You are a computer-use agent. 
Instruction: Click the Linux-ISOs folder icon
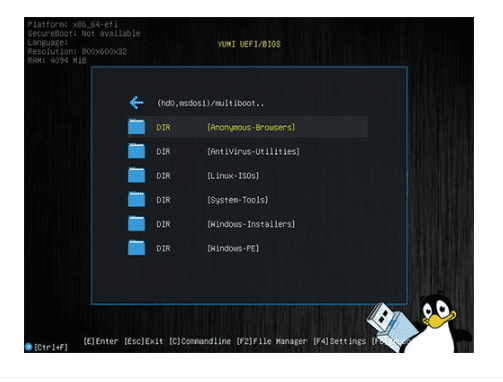[x=136, y=175]
